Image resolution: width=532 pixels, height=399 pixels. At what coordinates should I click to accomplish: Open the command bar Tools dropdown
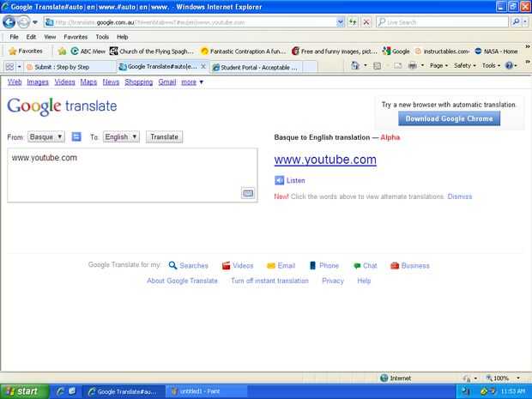491,65
